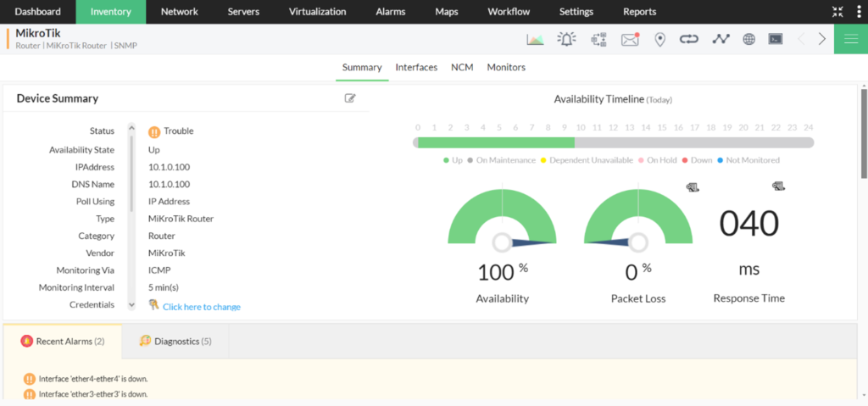Viewport: 868px width, 406px height.
Task: Click the Device Summary edit pencil icon
Action: pyautogui.click(x=350, y=98)
